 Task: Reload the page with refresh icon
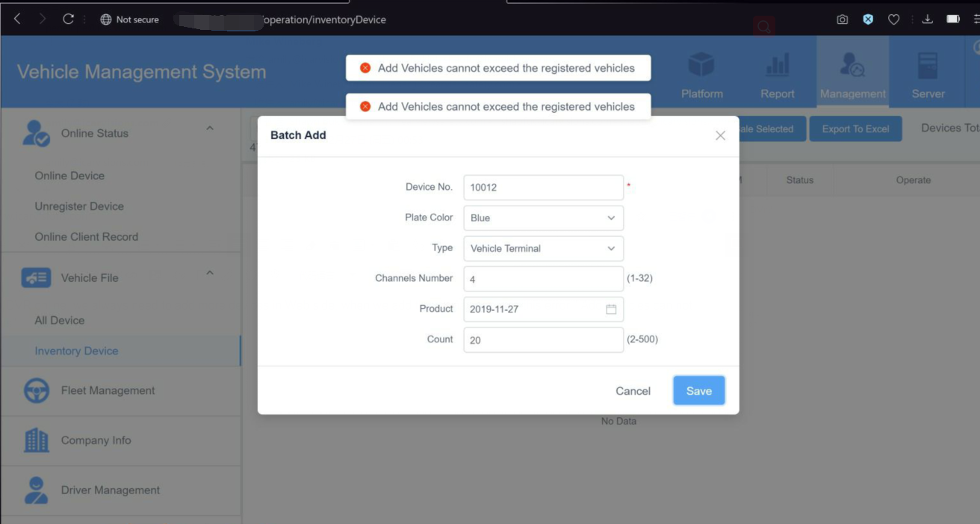coord(68,19)
